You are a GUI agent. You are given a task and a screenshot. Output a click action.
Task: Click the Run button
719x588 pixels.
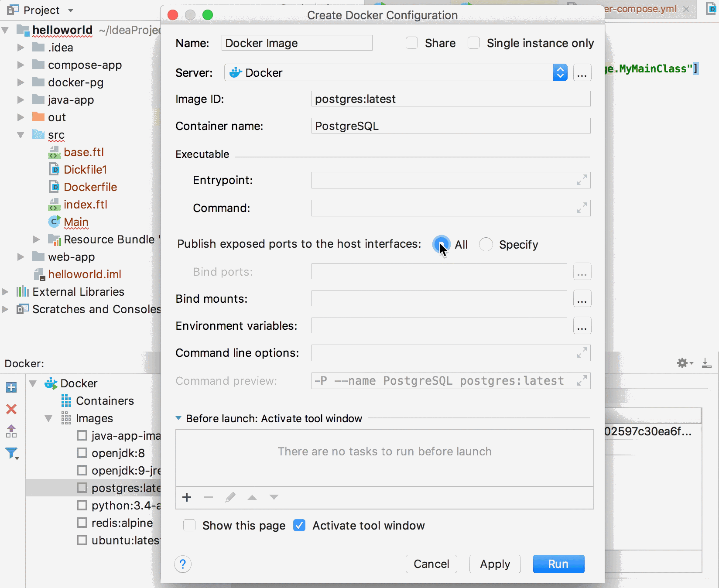pos(558,564)
